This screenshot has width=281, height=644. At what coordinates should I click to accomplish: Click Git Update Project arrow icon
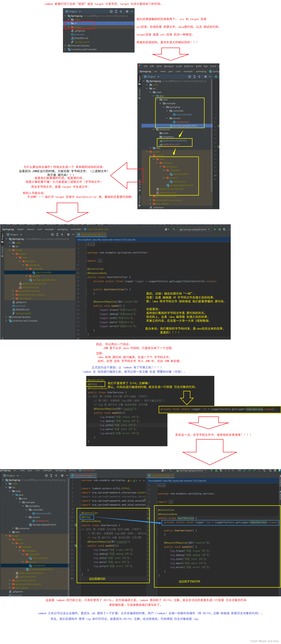pyautogui.click(x=245, y=470)
